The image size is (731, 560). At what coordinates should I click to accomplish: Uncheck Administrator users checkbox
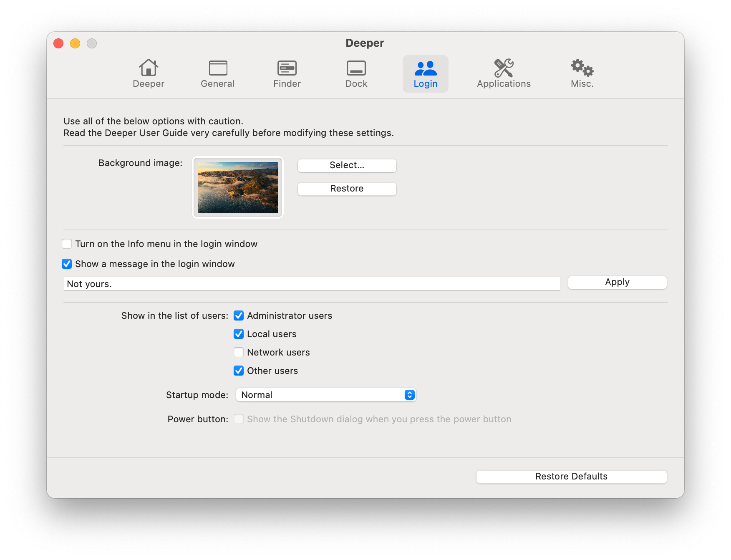[239, 315]
